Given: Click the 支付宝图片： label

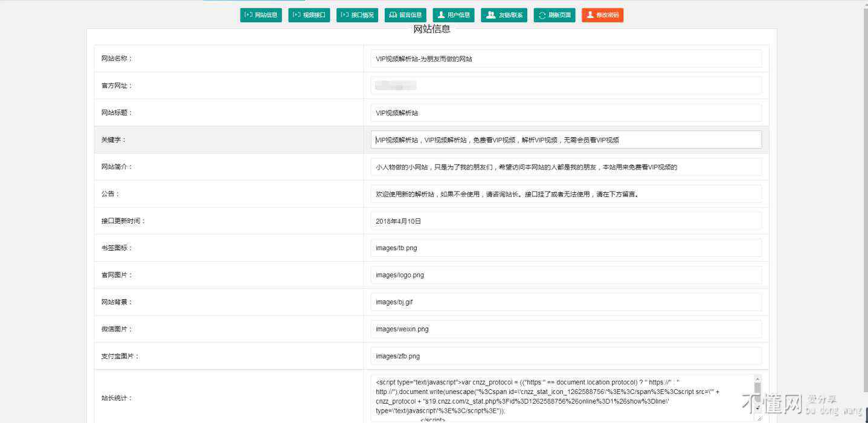Looking at the screenshot, I should point(120,357).
